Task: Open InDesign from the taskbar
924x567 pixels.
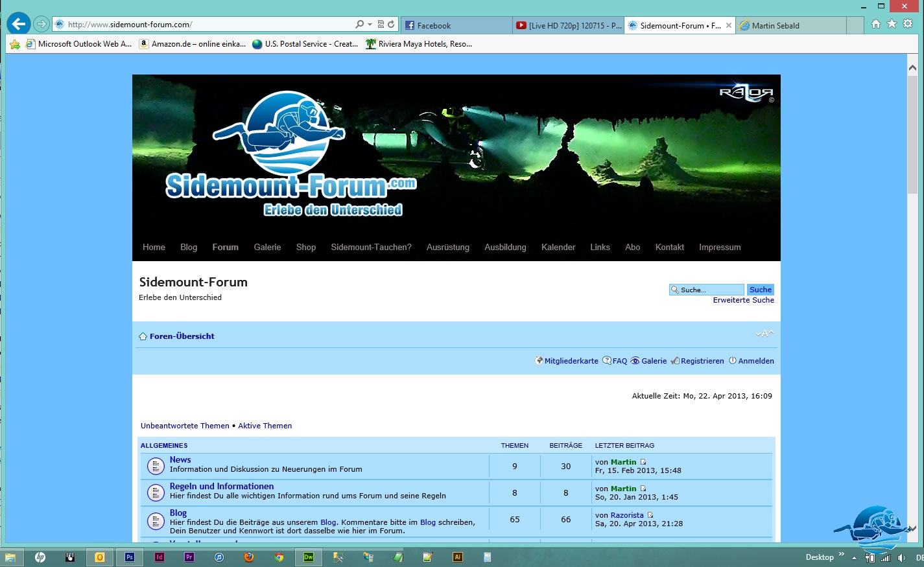Action: pos(160,557)
